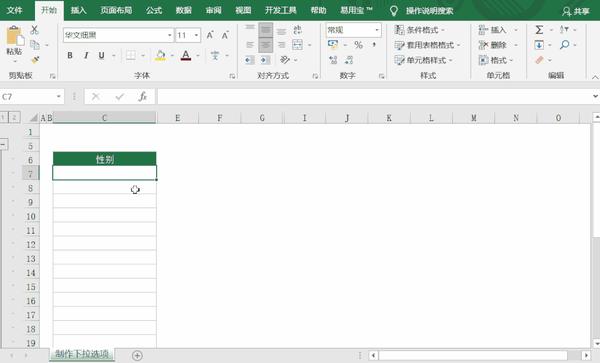Screen dimensions: 600x363
Task: Open find and select magnifier
Action: 564,45
